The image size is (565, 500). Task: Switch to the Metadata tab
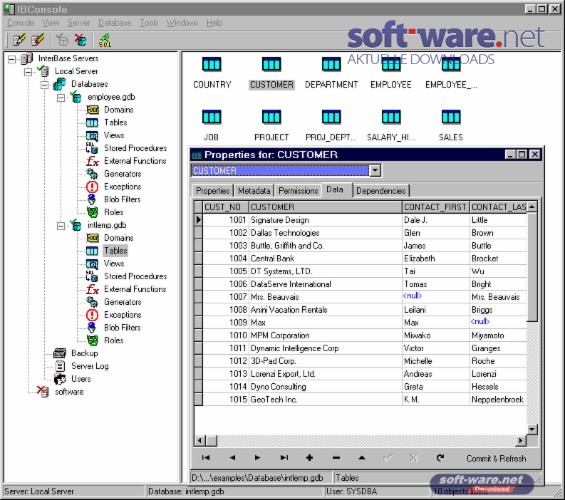click(x=254, y=191)
